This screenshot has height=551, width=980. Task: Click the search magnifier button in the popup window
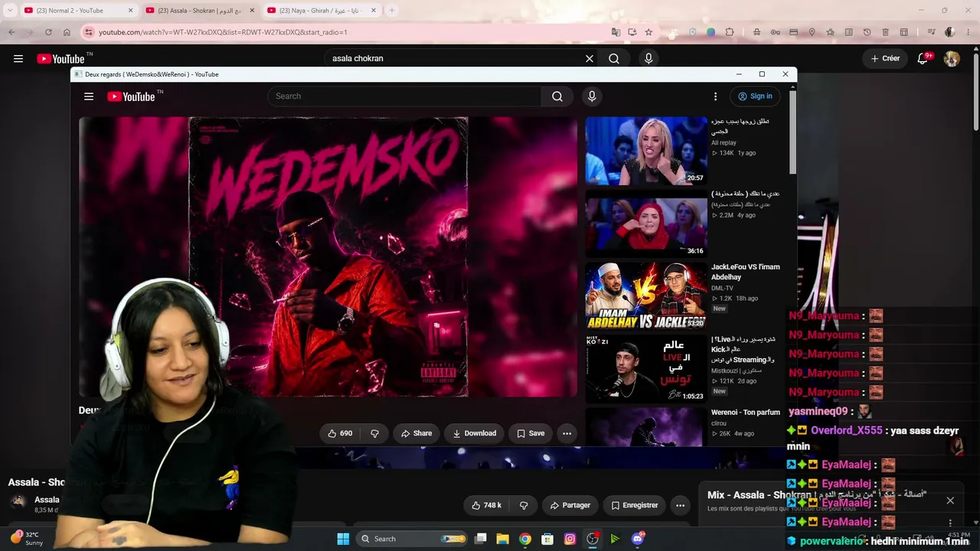557,96
